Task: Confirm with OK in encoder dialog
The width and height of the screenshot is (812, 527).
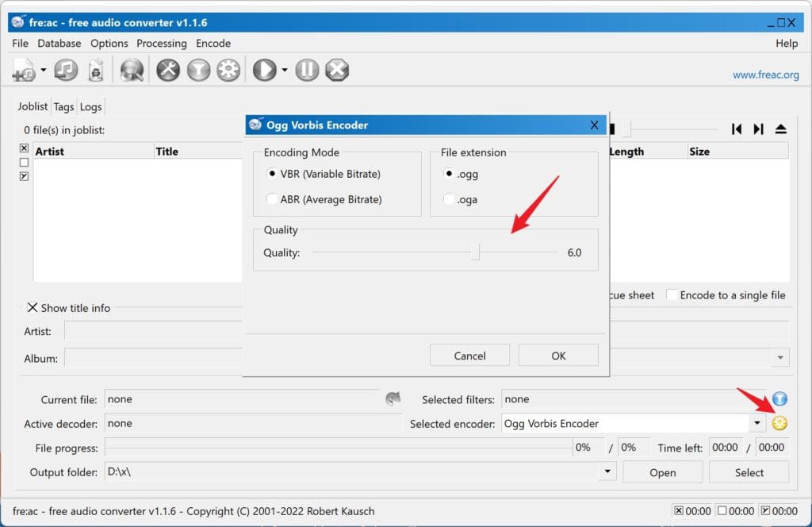Action: point(558,356)
